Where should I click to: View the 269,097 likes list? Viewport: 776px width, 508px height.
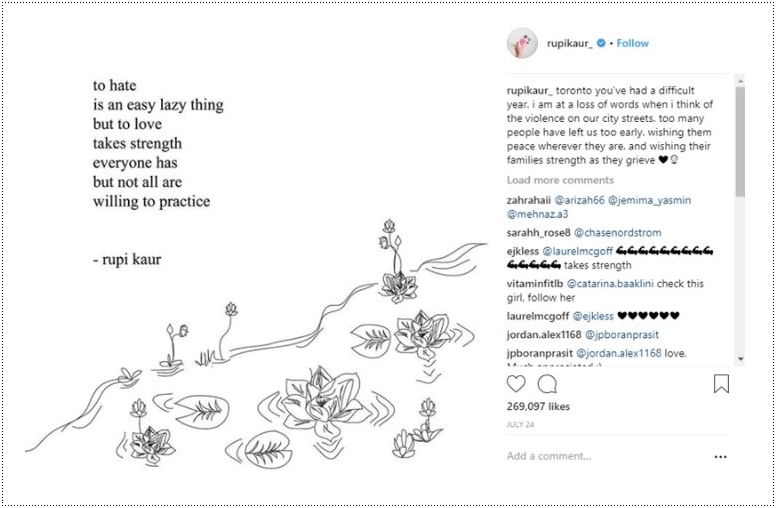pos(538,407)
